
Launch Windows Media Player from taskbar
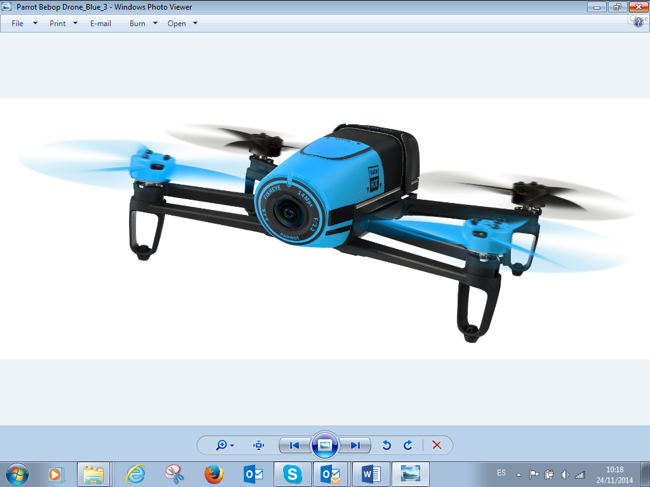pyautogui.click(x=55, y=474)
